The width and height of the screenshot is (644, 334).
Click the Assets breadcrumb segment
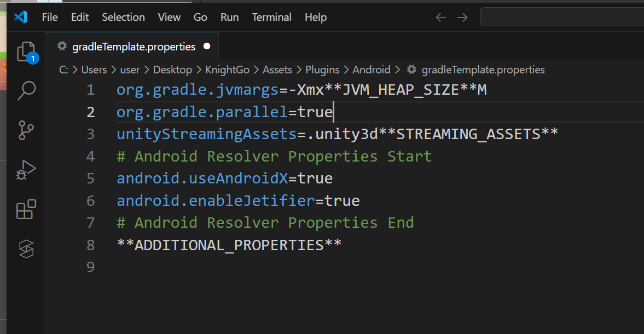click(277, 70)
